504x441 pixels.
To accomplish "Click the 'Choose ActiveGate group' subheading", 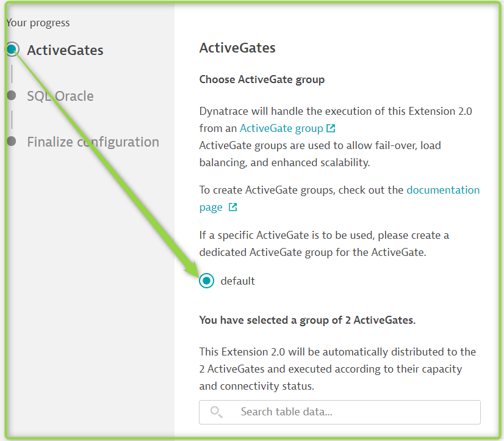I will coord(262,79).
